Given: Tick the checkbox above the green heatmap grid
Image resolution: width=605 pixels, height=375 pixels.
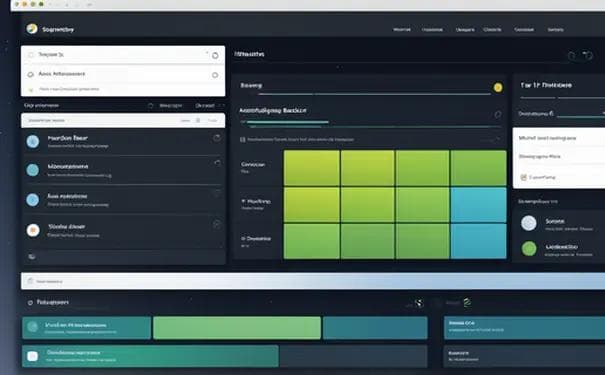Looking at the screenshot, I should (x=243, y=140).
